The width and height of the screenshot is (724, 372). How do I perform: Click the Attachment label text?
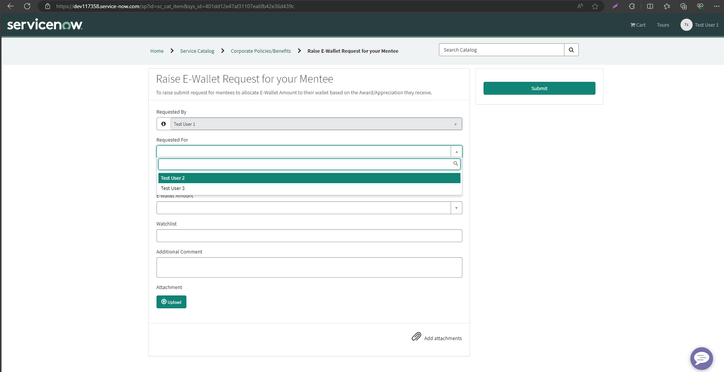pyautogui.click(x=169, y=288)
